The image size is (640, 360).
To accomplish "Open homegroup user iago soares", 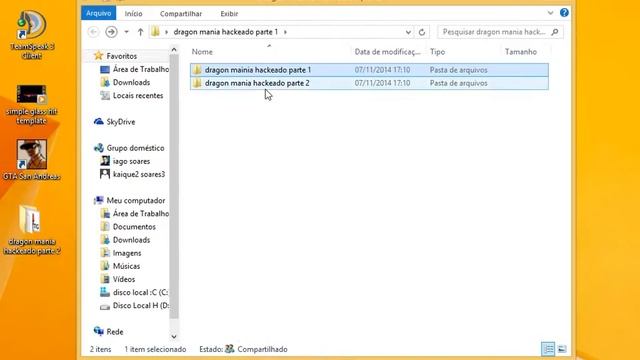I will click(131, 161).
